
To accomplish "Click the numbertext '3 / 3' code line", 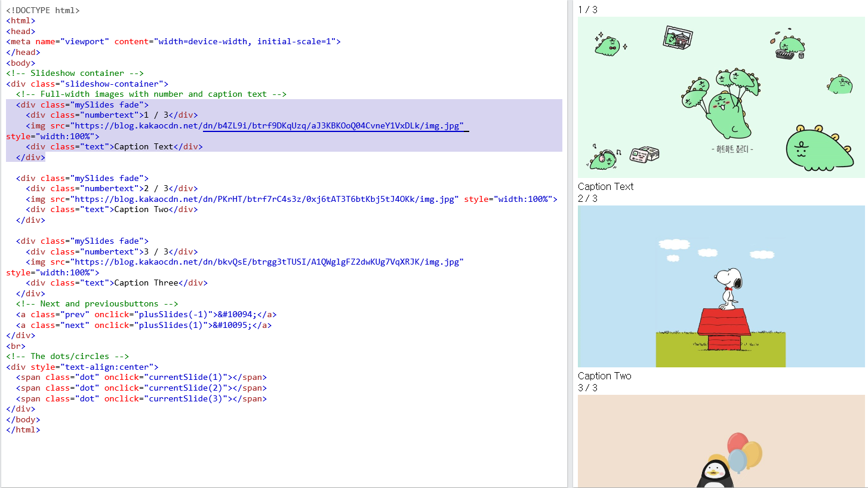I will (112, 251).
